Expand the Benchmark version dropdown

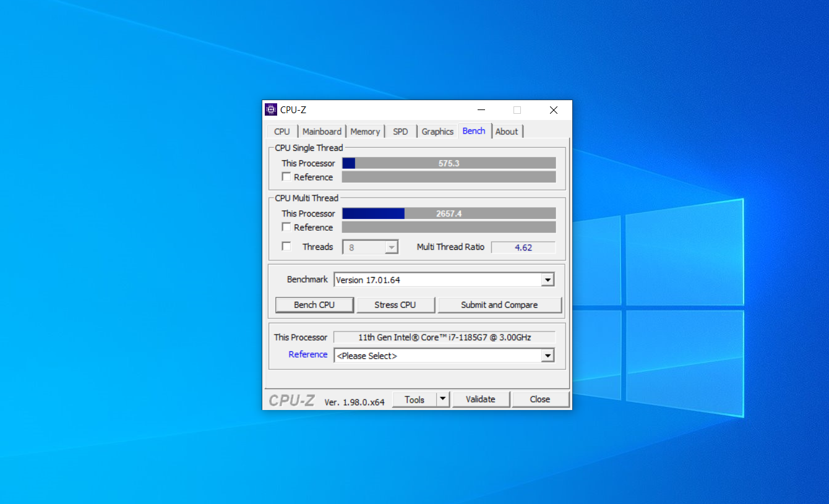pos(548,280)
